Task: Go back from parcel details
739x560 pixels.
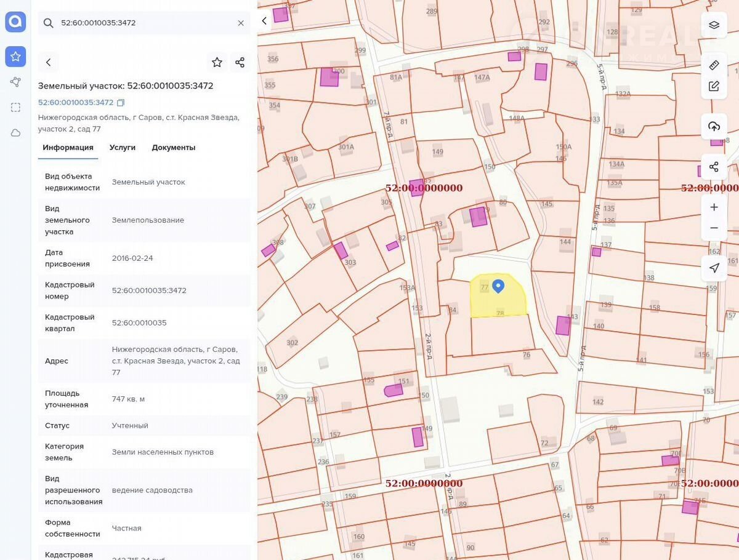Action: pyautogui.click(x=49, y=62)
